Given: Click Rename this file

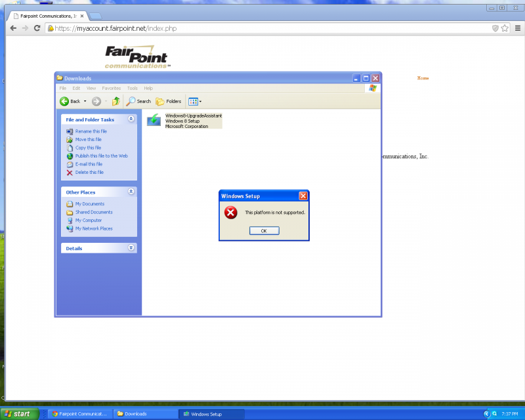Looking at the screenshot, I should pos(91,131).
